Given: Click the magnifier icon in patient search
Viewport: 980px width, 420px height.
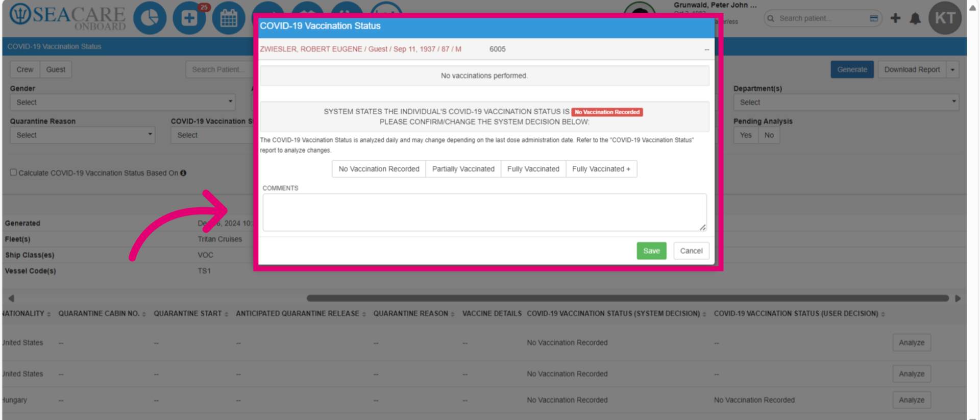Looking at the screenshot, I should tap(771, 18).
